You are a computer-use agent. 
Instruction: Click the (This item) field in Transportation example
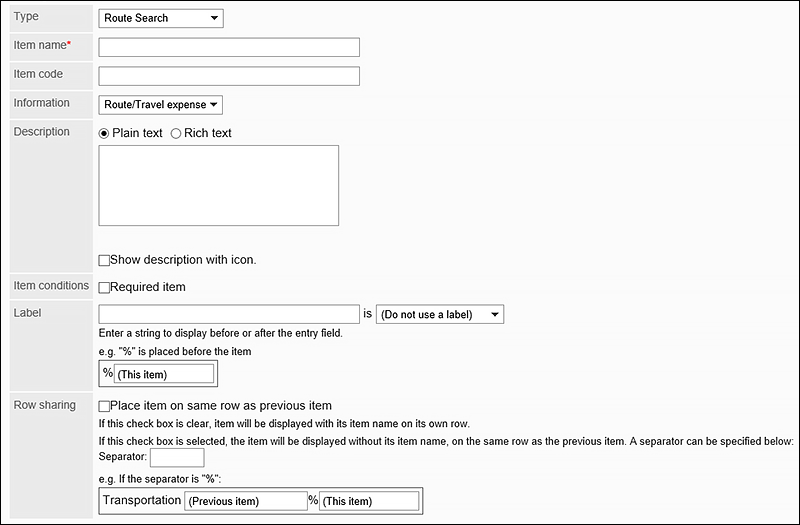(x=369, y=501)
